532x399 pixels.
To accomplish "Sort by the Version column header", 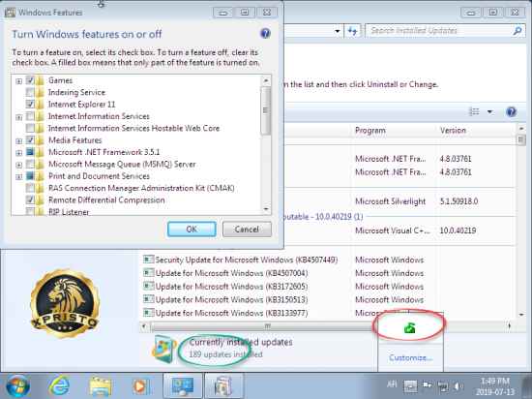I will 453,131.
